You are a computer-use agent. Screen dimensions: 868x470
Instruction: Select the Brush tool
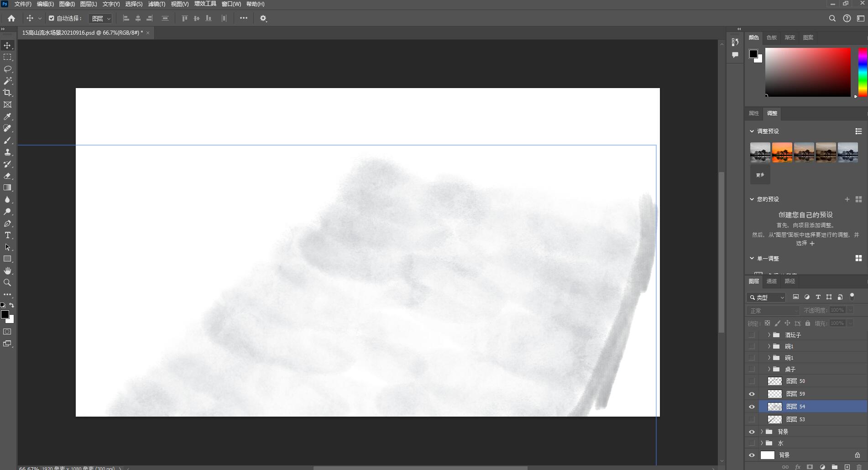(7, 141)
